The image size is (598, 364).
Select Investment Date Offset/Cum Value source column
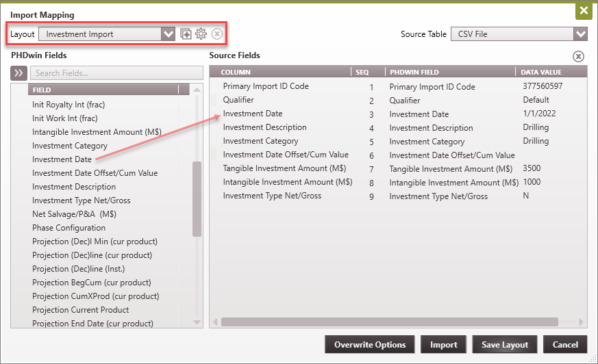(286, 155)
